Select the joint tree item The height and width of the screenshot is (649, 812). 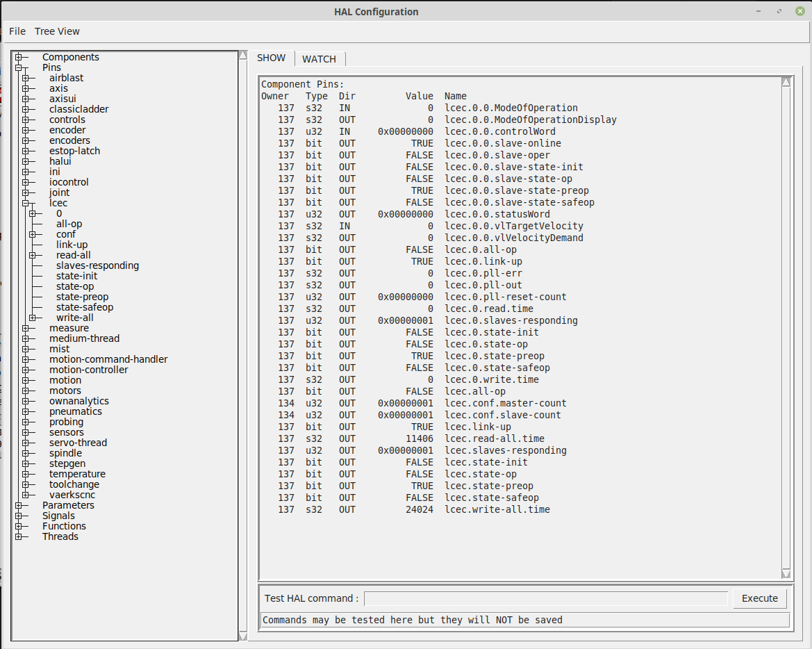tap(59, 192)
